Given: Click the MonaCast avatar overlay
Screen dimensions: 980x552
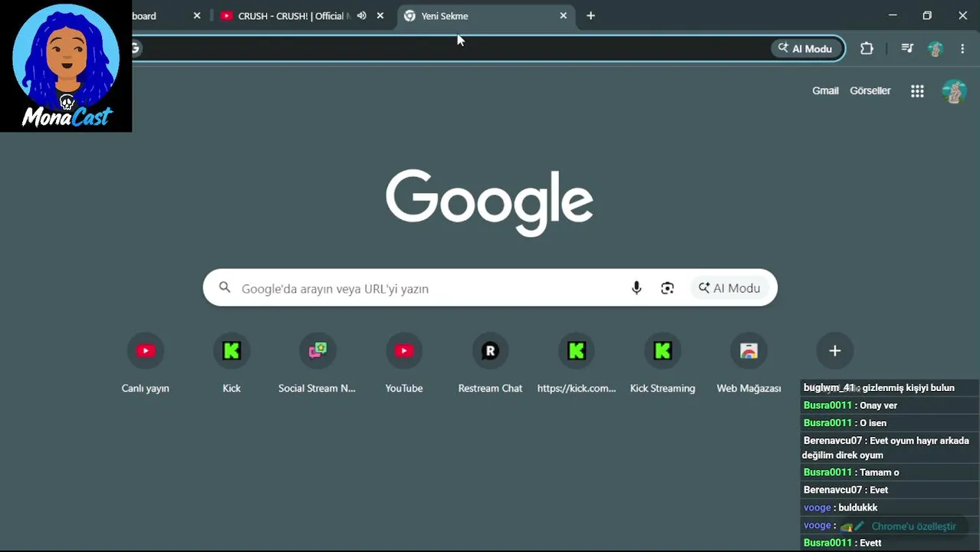Looking at the screenshot, I should click(x=66, y=66).
